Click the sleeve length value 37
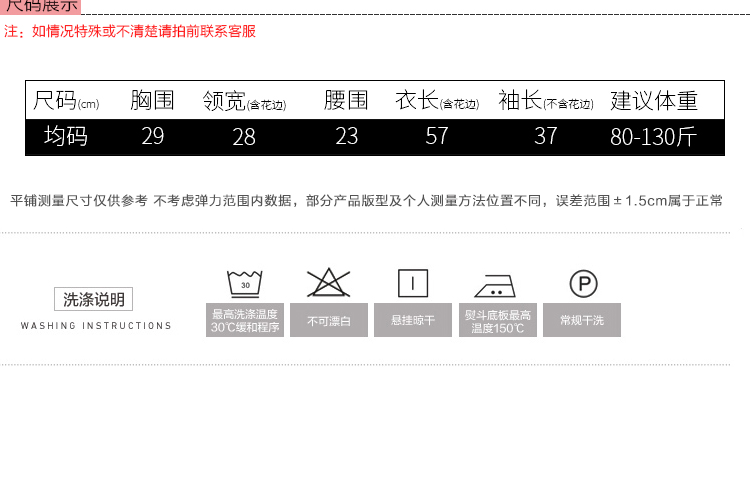750x489 pixels. 545,136
